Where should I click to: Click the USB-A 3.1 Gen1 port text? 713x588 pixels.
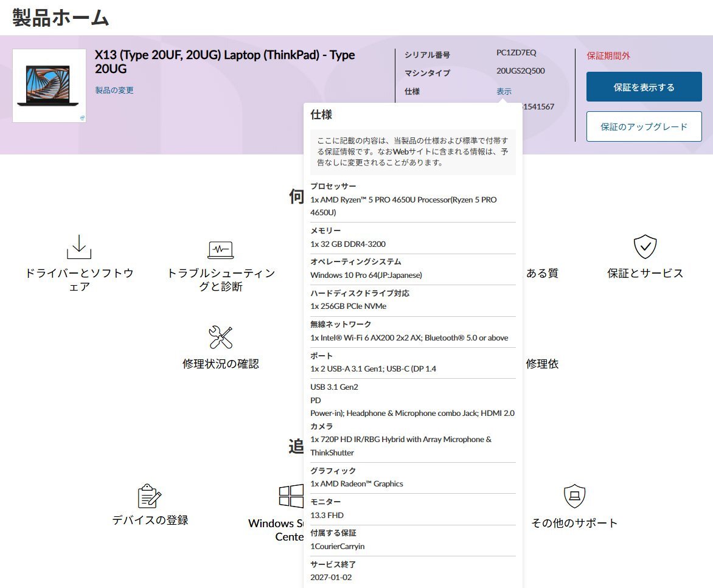point(373,368)
